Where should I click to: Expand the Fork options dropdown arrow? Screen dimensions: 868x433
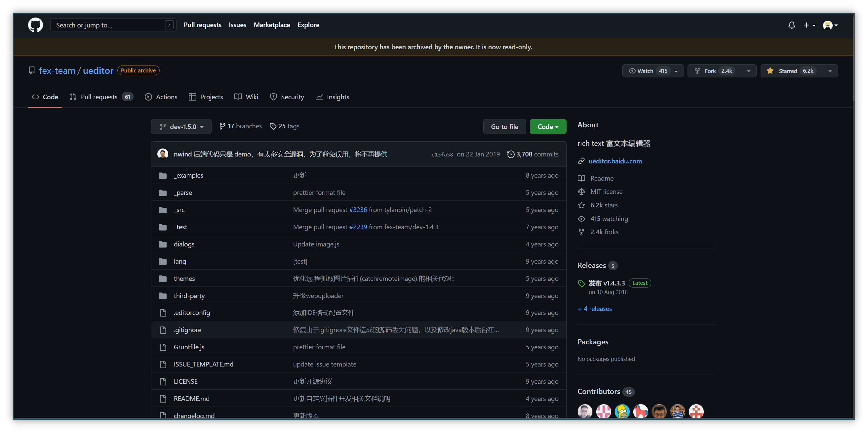749,71
